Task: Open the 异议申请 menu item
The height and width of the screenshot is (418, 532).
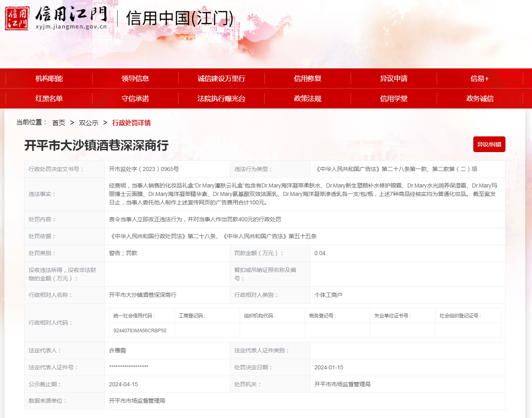Action: coord(394,78)
